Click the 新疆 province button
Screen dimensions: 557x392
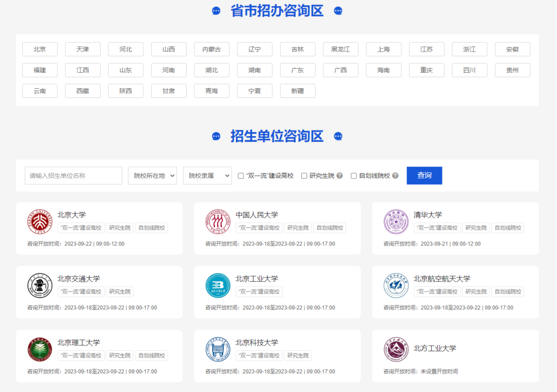click(x=298, y=91)
